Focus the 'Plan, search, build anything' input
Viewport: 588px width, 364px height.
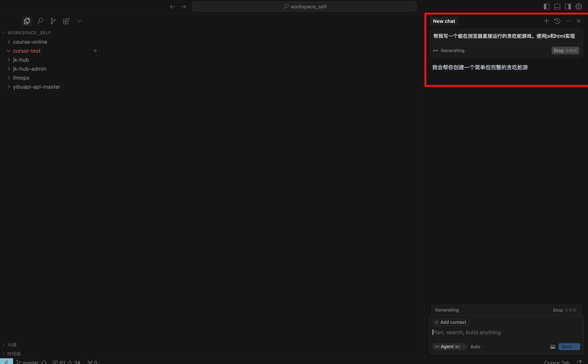click(x=494, y=333)
